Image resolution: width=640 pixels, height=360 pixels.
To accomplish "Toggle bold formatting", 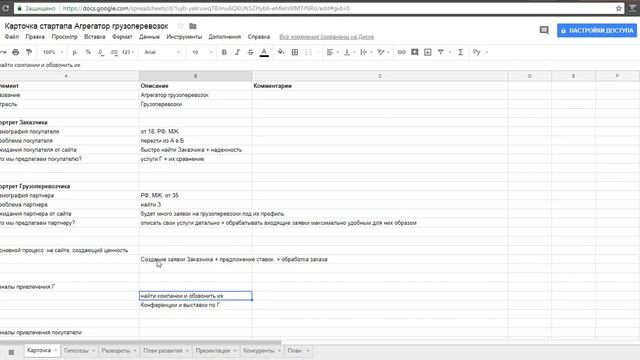I will [x=224, y=52].
